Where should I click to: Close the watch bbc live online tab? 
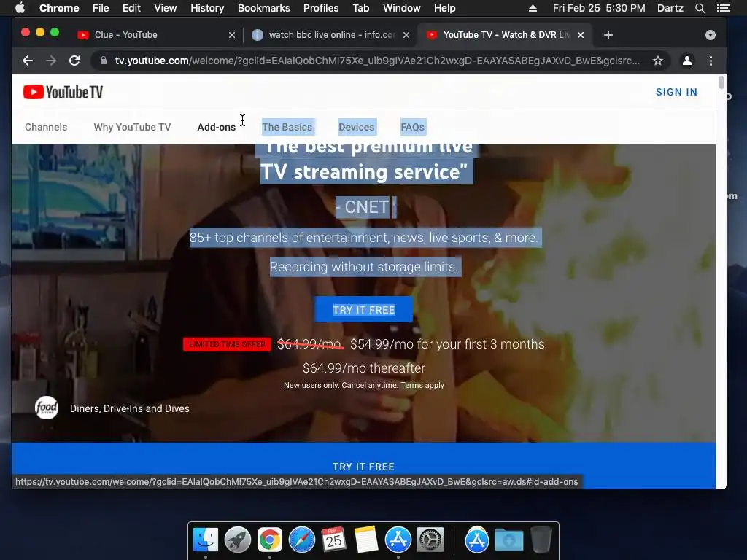click(406, 35)
